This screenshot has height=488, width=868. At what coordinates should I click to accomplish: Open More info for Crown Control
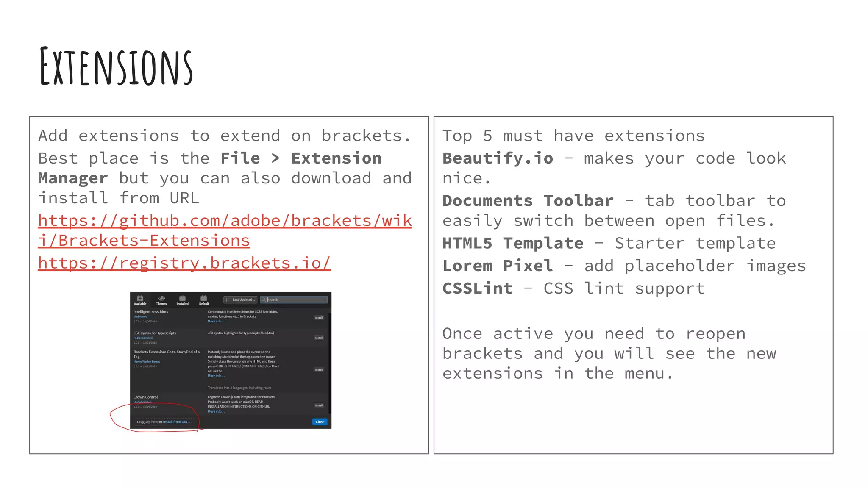pyautogui.click(x=216, y=411)
